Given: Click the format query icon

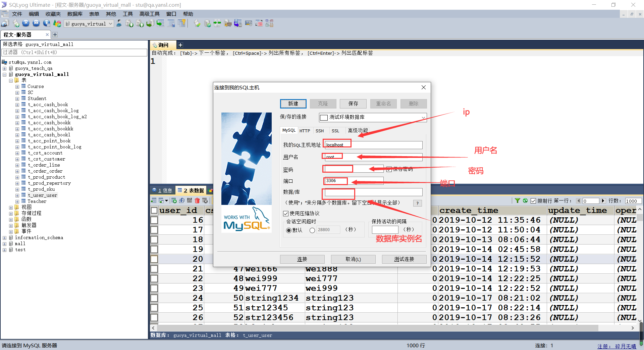Looking at the screenshot, I should [x=197, y=24].
